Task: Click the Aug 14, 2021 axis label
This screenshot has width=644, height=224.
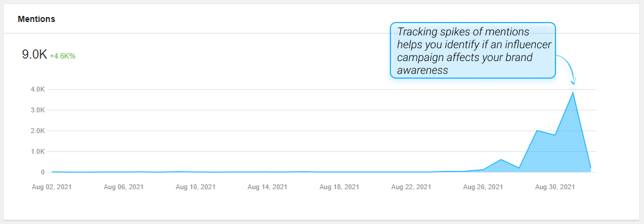Action: (268, 187)
